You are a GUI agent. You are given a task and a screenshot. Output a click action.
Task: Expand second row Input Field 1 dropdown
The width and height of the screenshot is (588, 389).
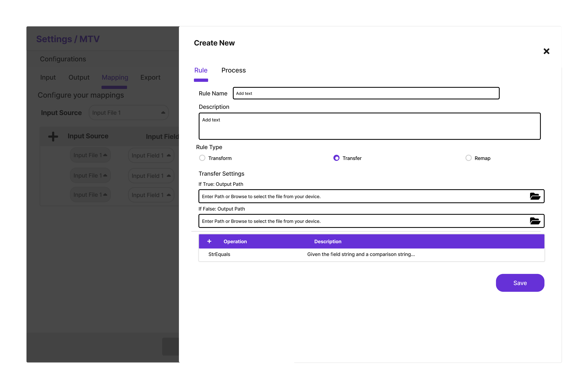(151, 176)
